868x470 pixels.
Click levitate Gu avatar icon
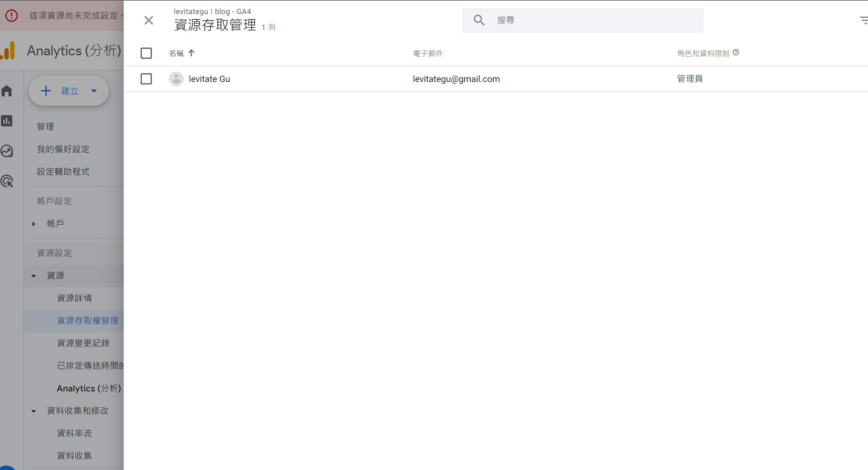tap(176, 79)
